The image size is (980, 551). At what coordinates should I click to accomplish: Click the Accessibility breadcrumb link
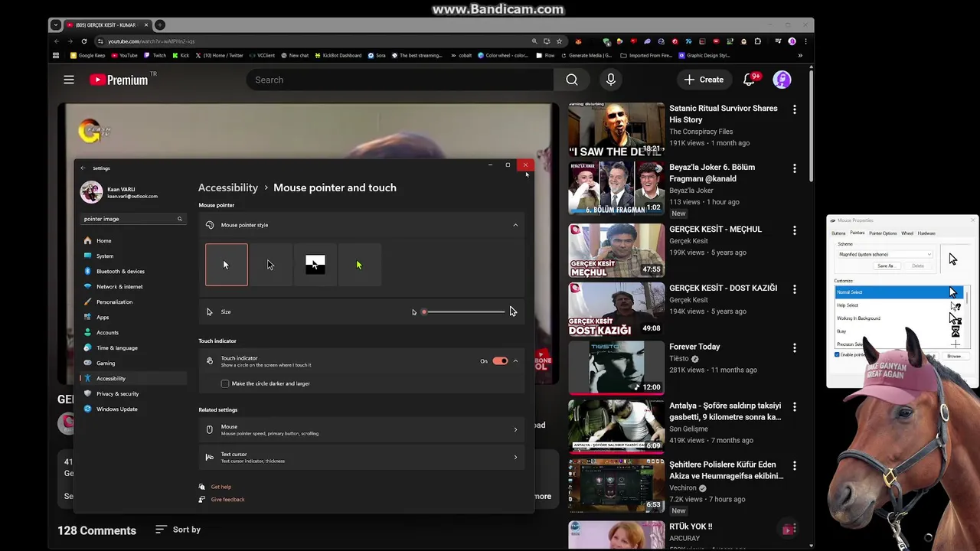228,187
